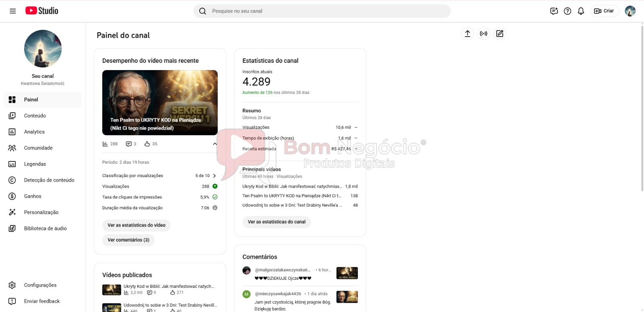This screenshot has width=644, height=312.
Task: Open Personalização in the sidebar
Action: coord(43,212)
